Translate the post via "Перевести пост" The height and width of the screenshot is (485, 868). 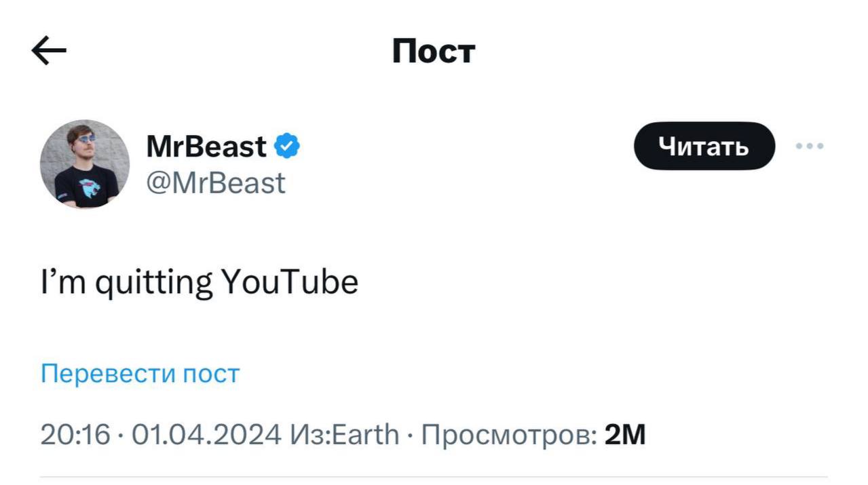point(140,373)
